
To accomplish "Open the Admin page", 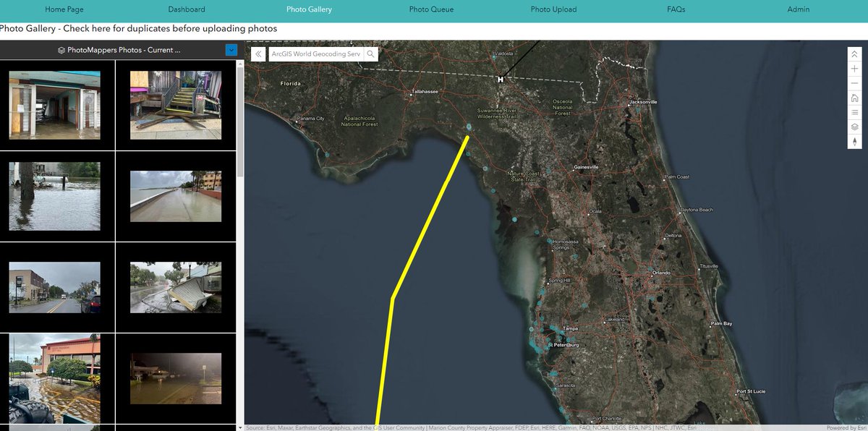I will [799, 9].
